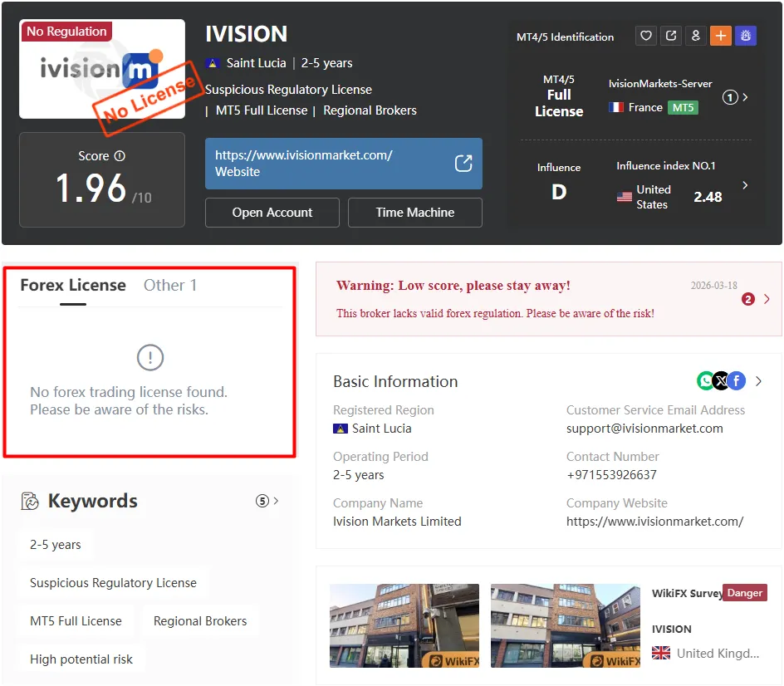Open the Company Website link
The height and width of the screenshot is (686, 784).
[654, 522]
